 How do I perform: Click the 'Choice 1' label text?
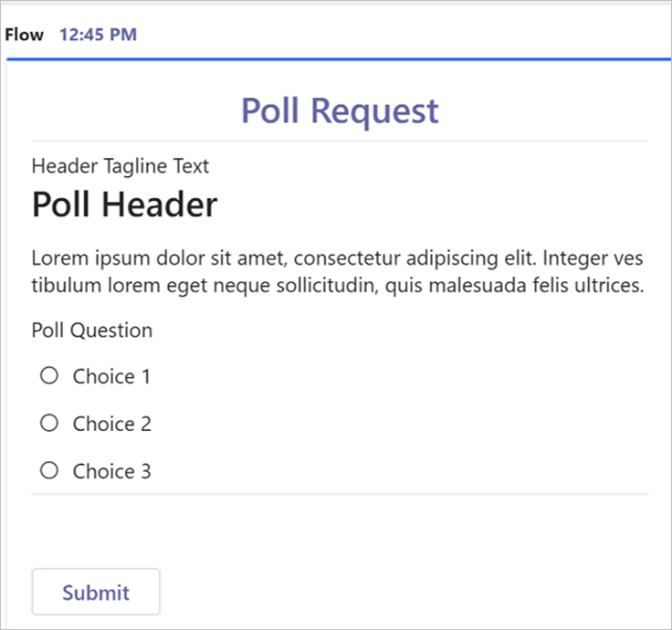click(111, 376)
